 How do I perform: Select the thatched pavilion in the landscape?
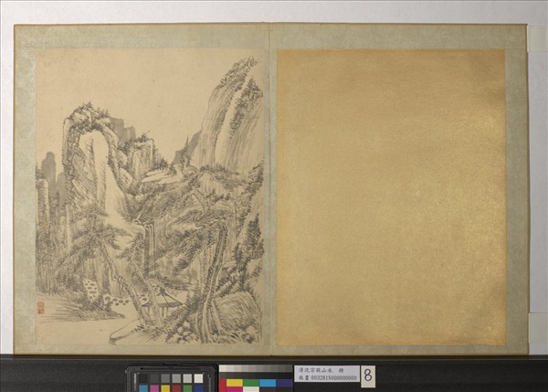click(164, 298)
